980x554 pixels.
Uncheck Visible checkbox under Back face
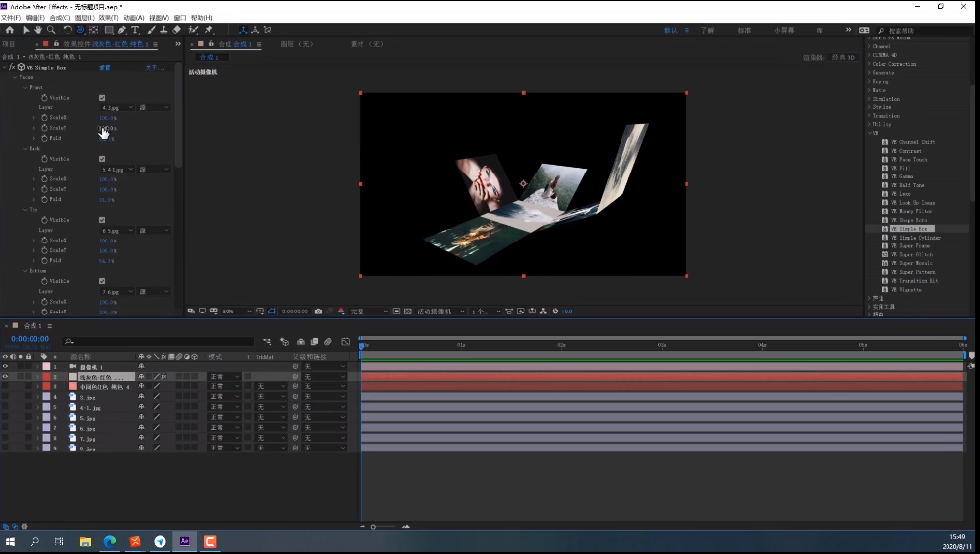(x=102, y=159)
